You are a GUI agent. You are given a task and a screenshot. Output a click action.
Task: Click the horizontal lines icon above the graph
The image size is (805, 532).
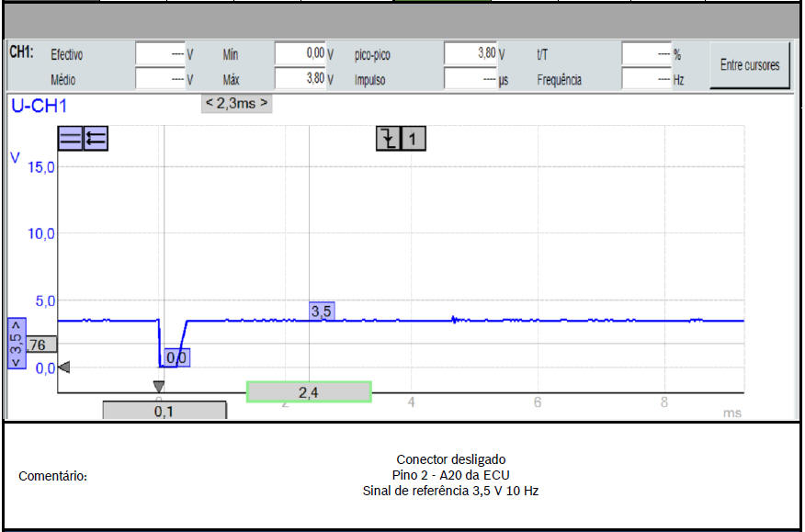point(70,139)
